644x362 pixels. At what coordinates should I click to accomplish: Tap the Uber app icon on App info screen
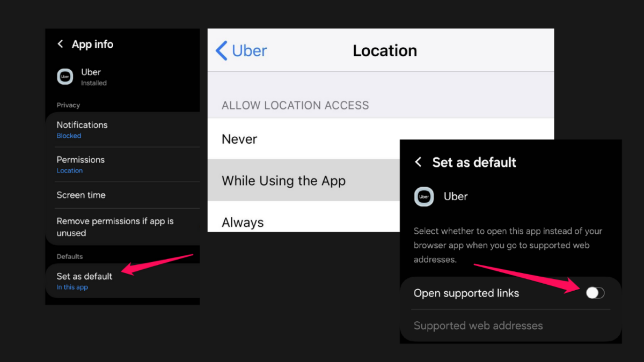65,76
